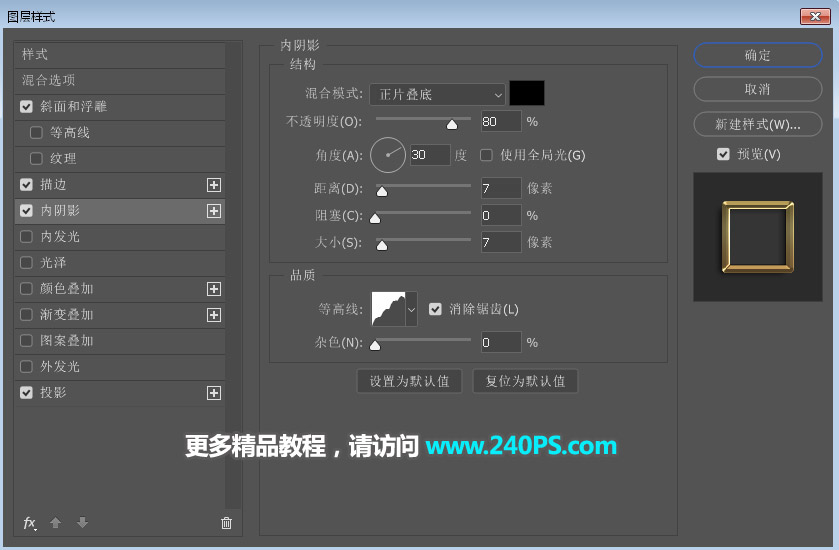Open contour picker dropdown arrow
Image resolution: width=839 pixels, height=550 pixels.
(411, 309)
